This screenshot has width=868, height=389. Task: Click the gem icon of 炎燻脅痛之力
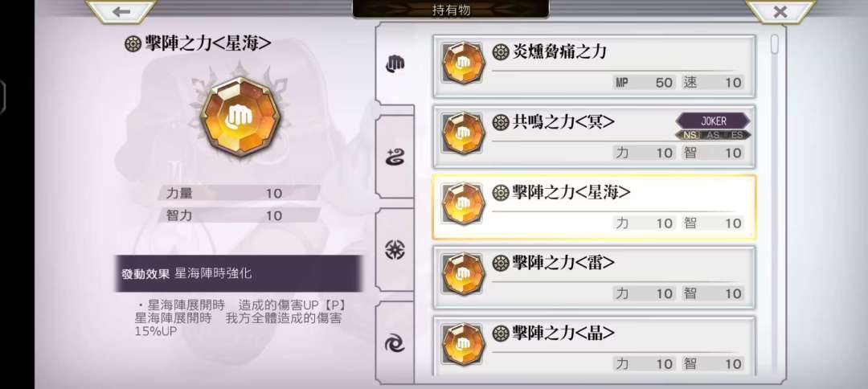464,63
